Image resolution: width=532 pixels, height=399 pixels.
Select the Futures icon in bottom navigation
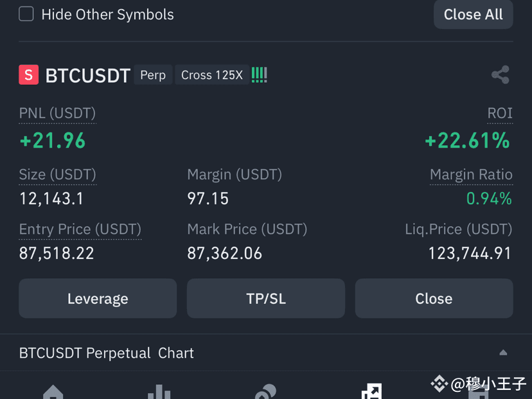pyautogui.click(x=371, y=391)
